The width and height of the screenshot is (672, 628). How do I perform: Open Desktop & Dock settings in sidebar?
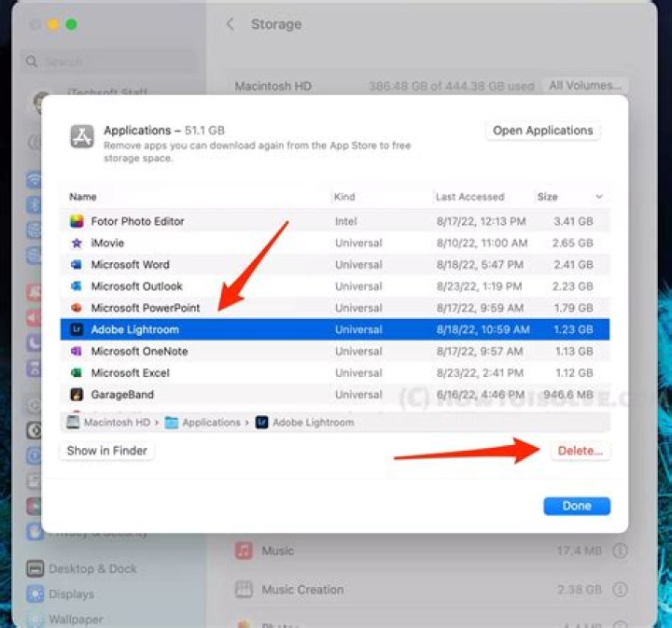(x=92, y=568)
